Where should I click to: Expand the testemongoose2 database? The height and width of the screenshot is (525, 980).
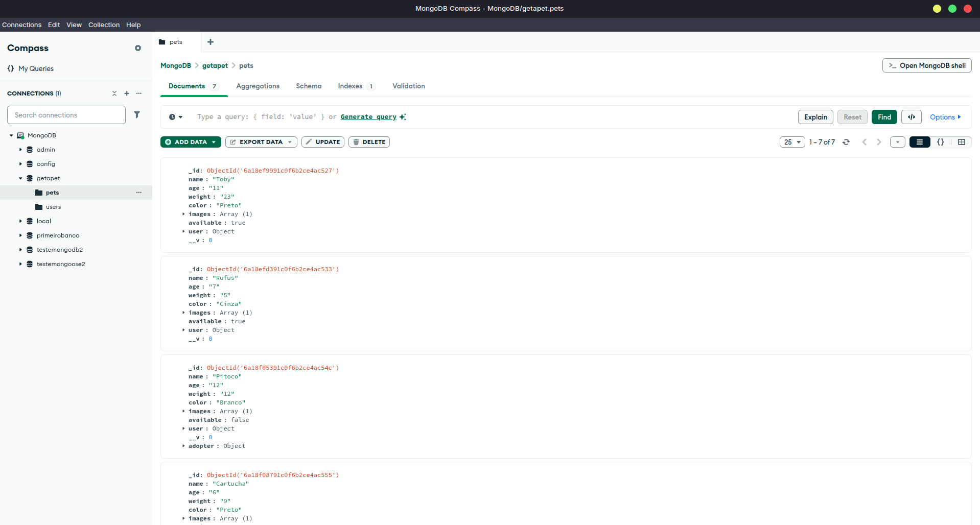click(x=20, y=264)
